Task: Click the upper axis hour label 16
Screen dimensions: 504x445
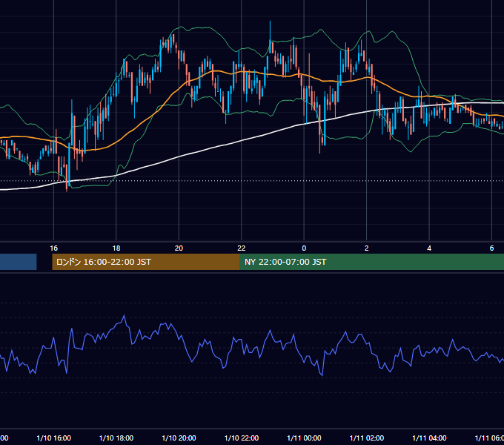Action: [53, 248]
